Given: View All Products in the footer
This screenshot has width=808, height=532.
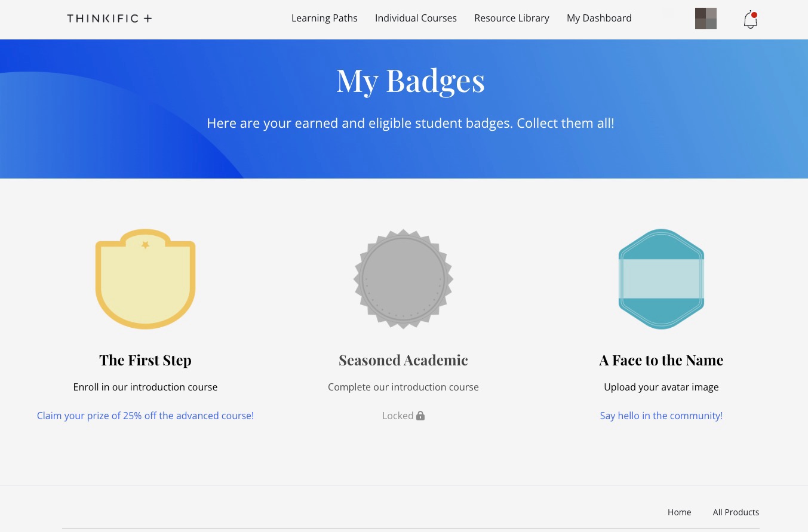Looking at the screenshot, I should click(736, 512).
